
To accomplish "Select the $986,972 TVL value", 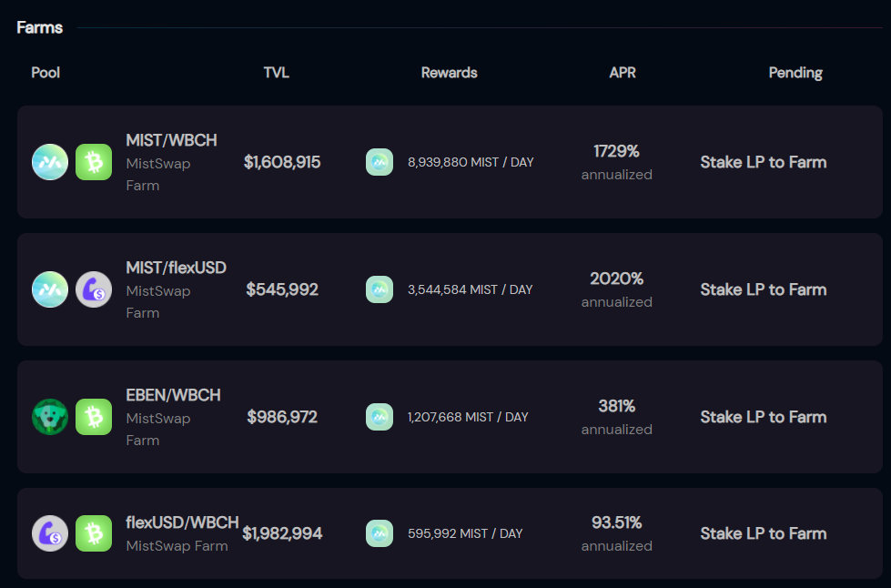I will (282, 417).
